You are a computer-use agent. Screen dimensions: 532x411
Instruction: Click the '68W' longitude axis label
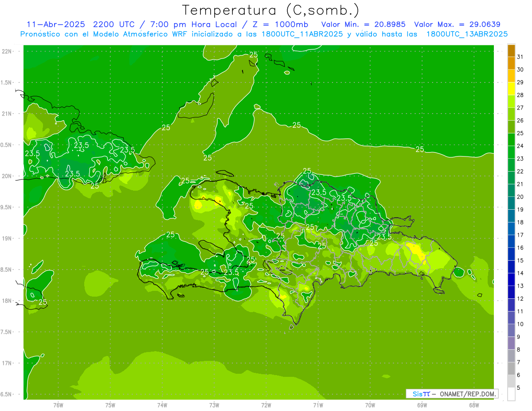pyautogui.click(x=474, y=405)
